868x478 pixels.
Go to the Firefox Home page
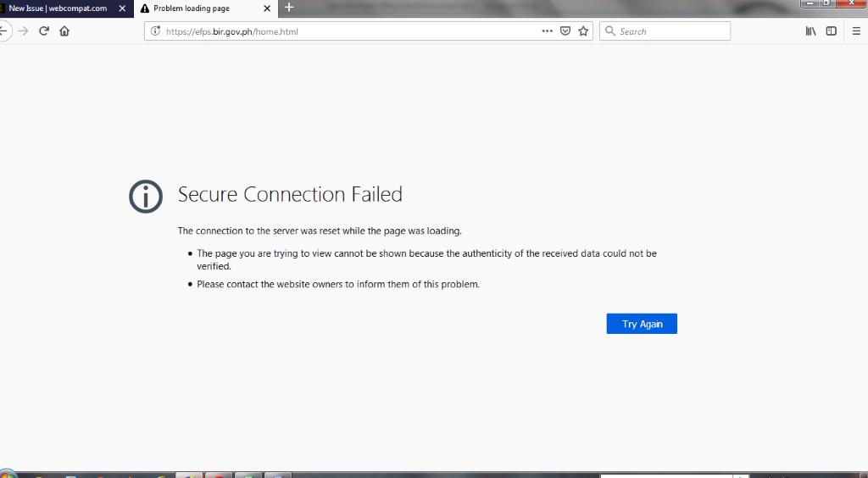(64, 31)
